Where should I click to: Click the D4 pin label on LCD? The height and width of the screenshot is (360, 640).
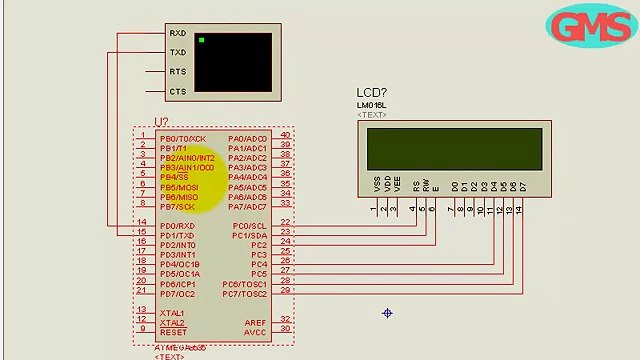(x=493, y=187)
